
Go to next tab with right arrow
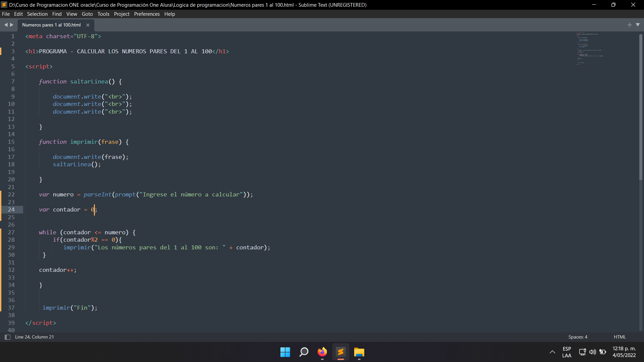(12, 25)
